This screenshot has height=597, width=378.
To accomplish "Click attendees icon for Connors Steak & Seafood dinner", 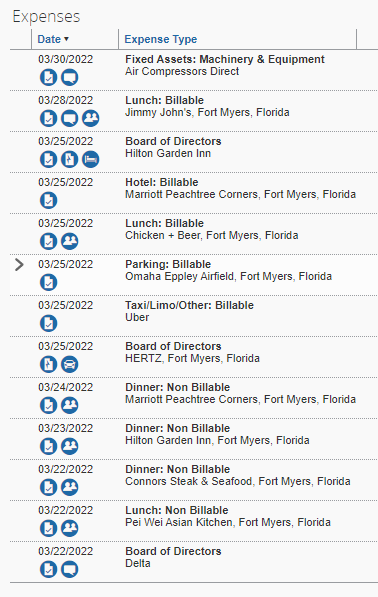I will [70, 487].
